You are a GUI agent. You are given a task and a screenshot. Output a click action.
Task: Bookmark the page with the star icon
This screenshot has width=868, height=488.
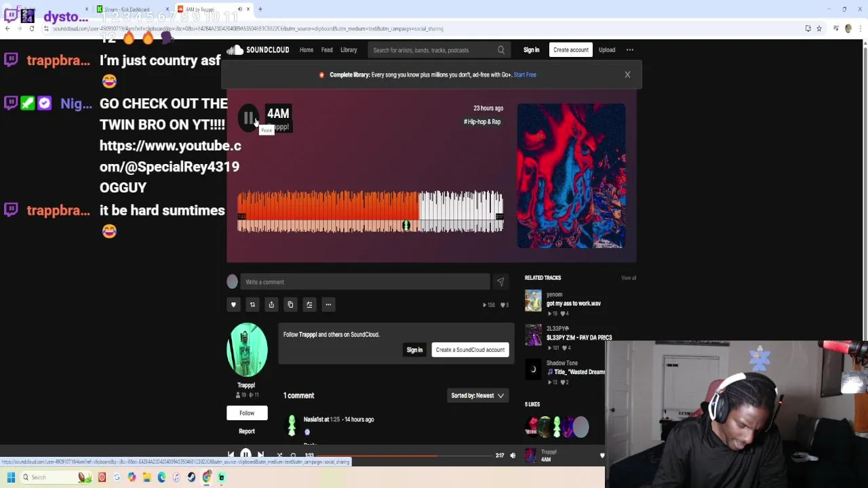(819, 28)
